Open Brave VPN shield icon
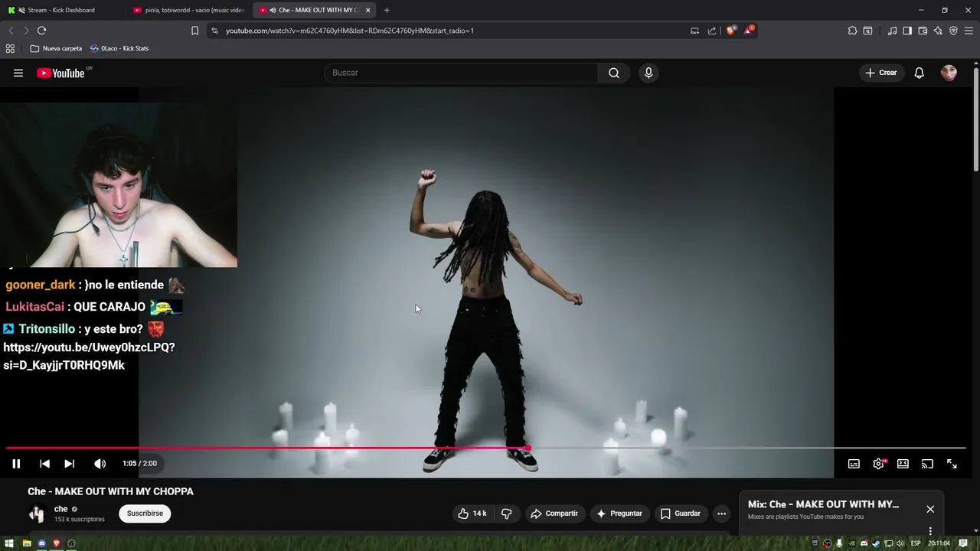This screenshot has height=551, width=980. [953, 31]
